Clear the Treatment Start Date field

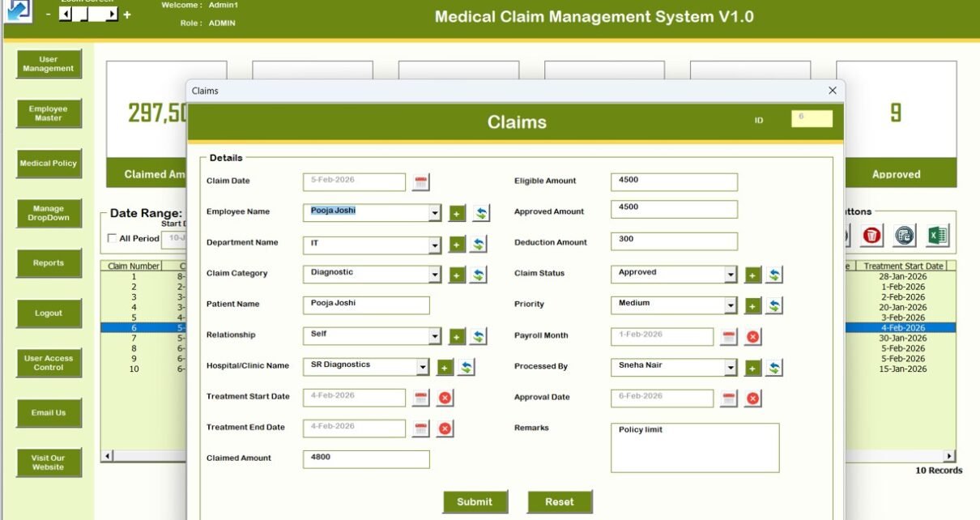point(445,398)
